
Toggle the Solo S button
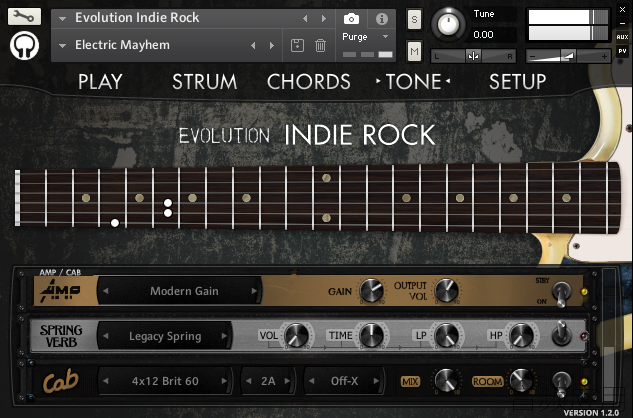(x=414, y=19)
